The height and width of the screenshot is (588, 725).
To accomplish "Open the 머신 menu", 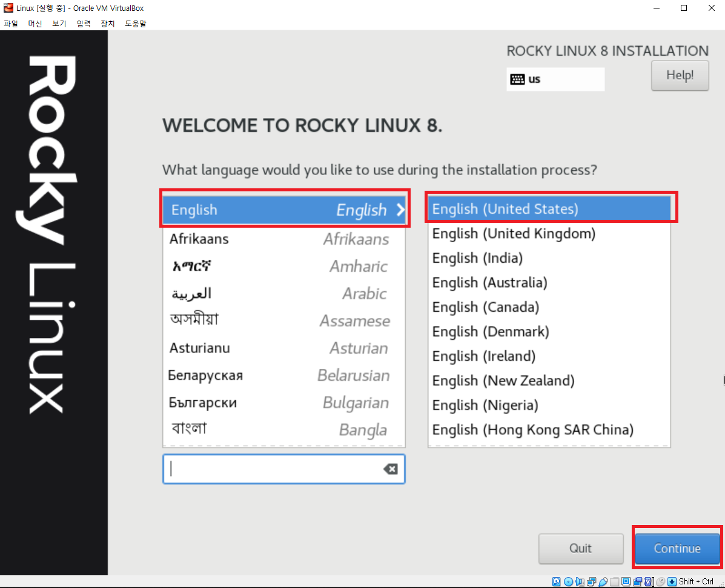I will click(x=35, y=24).
